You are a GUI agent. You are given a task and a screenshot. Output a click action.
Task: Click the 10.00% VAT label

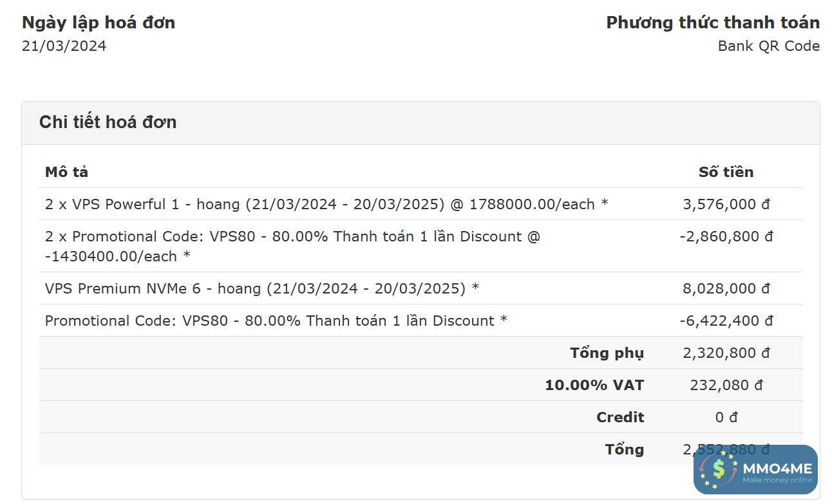[x=594, y=385]
